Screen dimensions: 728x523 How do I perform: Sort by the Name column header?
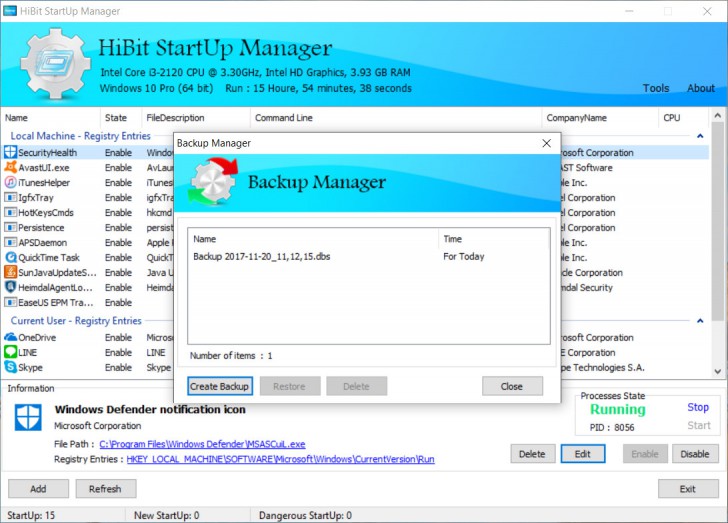[50, 118]
